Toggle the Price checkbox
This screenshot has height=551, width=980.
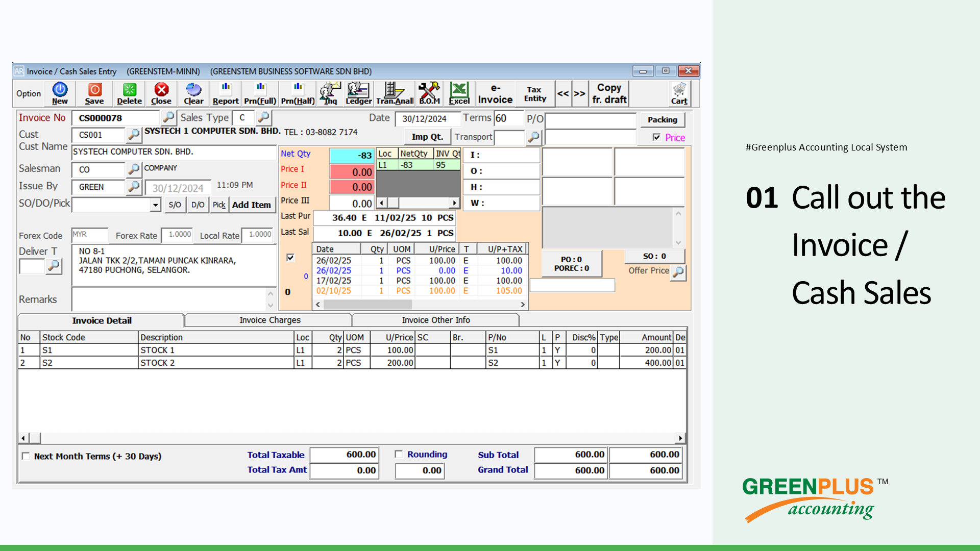(x=656, y=137)
